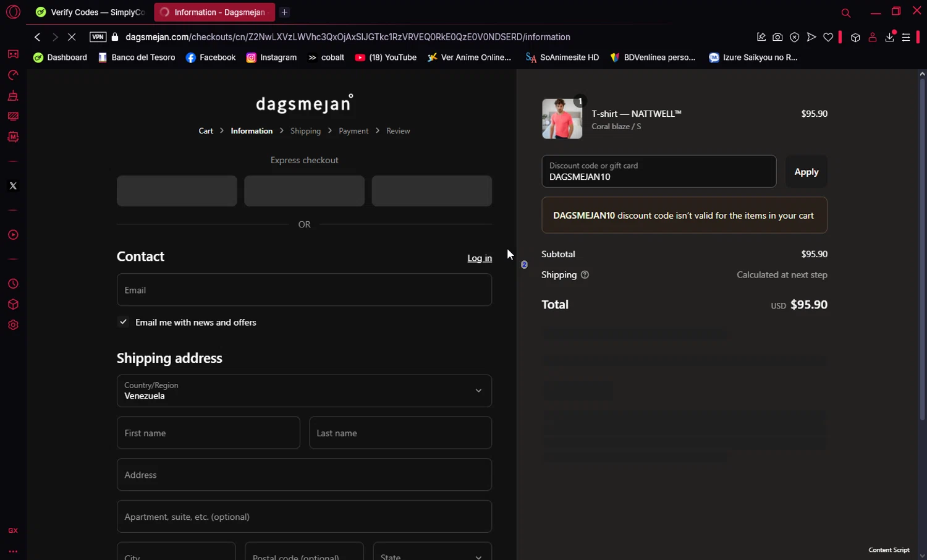The height and width of the screenshot is (560, 927).
Task: Open the Facebook bookmark
Action: click(x=211, y=57)
